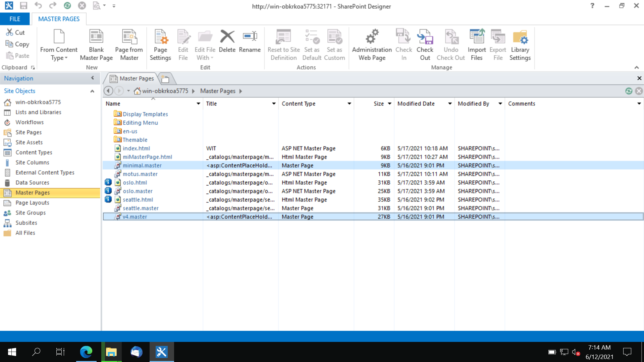The width and height of the screenshot is (644, 362).
Task: Save using quick access toolbar icon
Action: click(23, 6)
